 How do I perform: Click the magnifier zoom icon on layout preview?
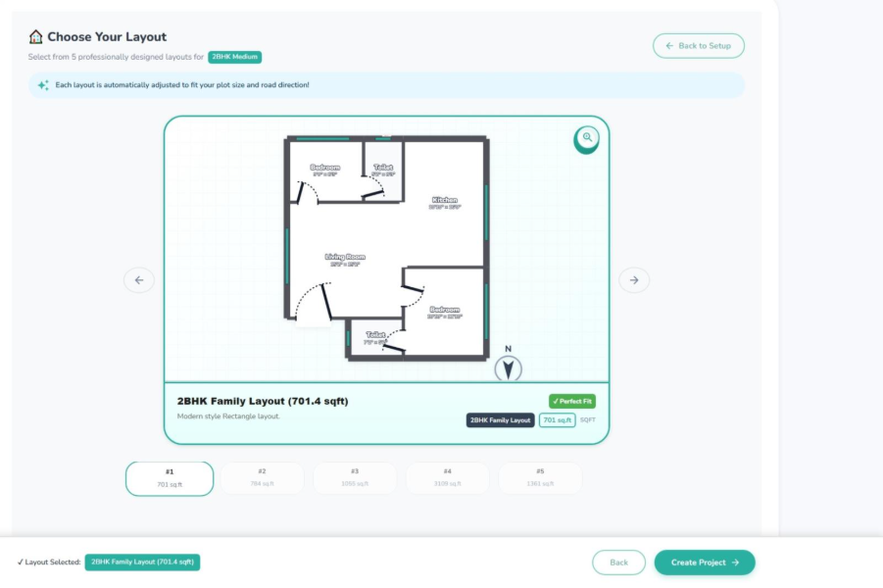point(586,138)
